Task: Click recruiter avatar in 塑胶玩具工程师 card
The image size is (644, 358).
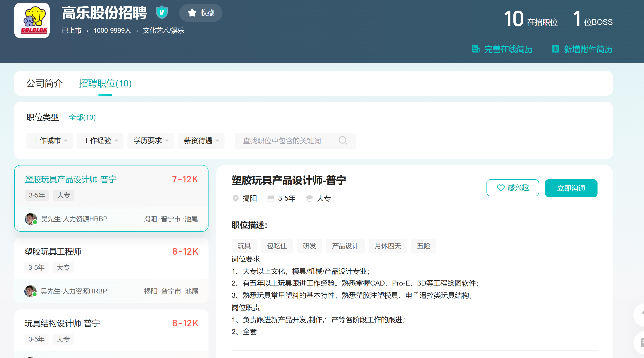Action: point(30,291)
